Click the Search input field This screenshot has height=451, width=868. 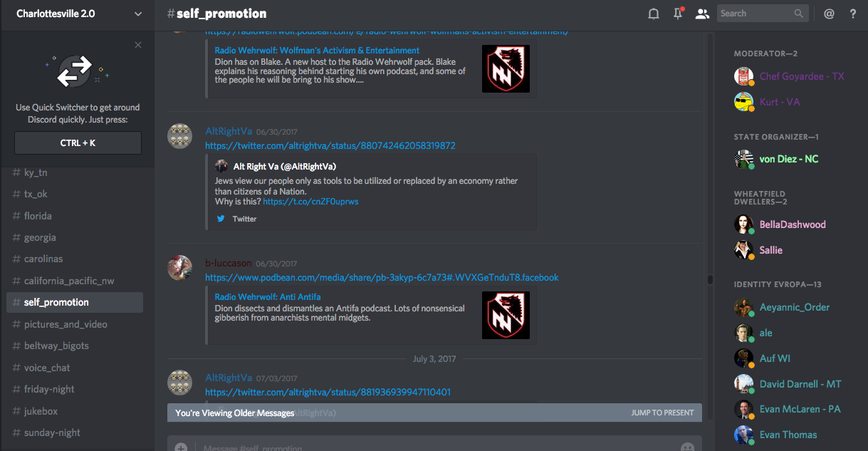[753, 14]
